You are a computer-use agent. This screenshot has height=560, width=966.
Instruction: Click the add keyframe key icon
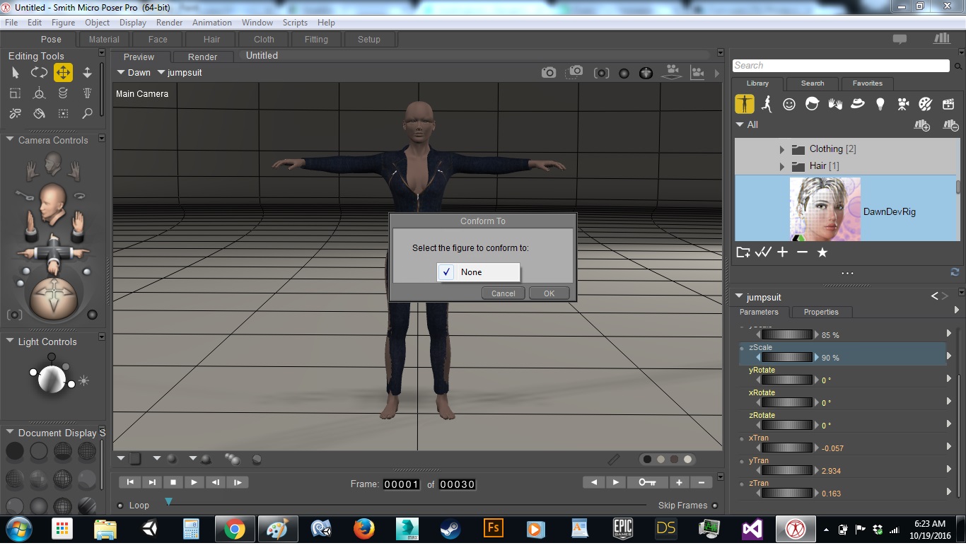[647, 482]
